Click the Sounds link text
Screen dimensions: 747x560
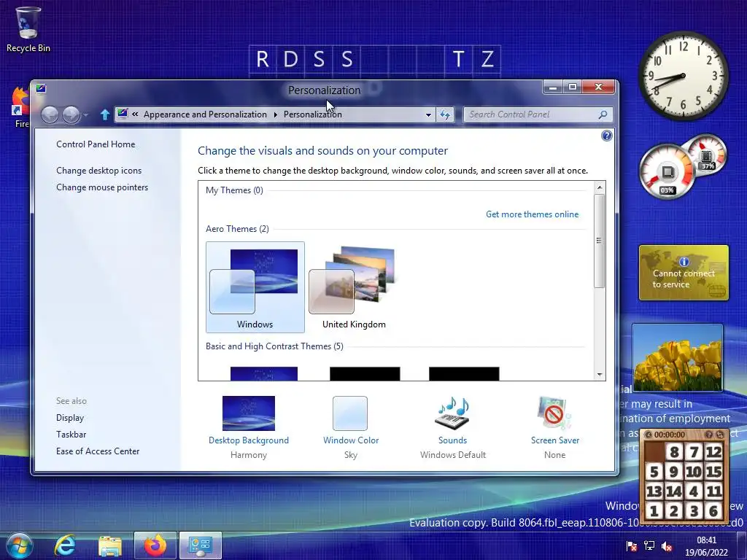452,440
